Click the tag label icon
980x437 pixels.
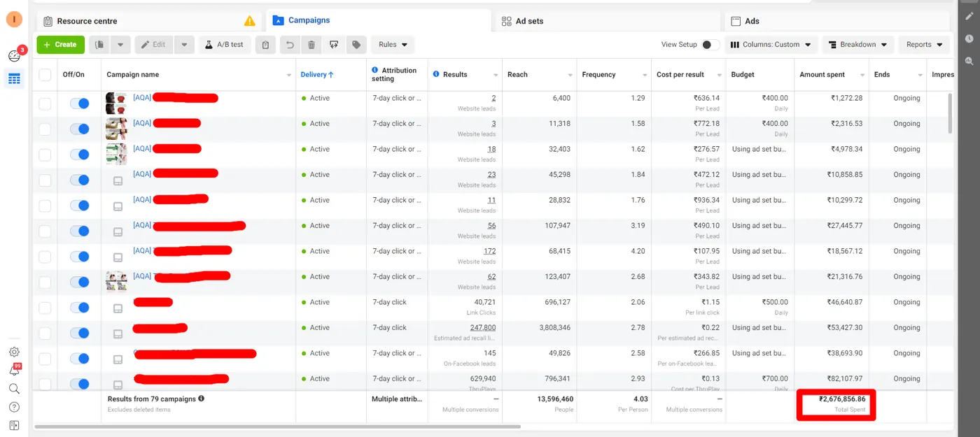click(x=356, y=45)
